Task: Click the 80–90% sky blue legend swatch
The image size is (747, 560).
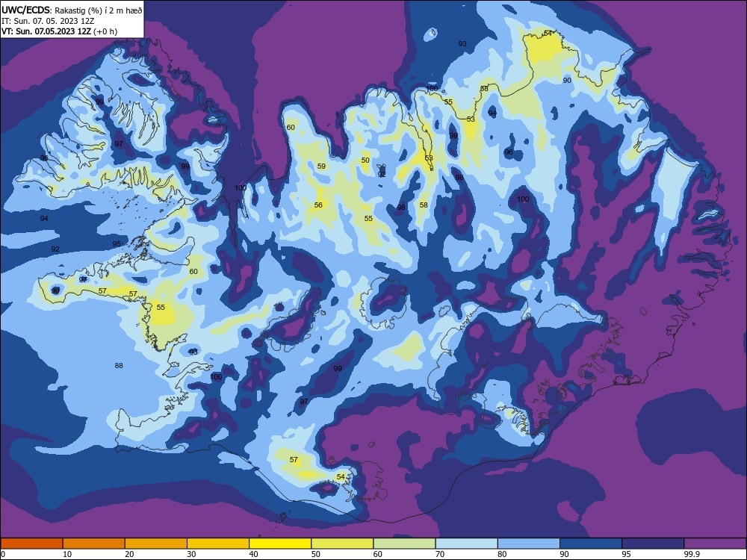Action: (x=529, y=544)
